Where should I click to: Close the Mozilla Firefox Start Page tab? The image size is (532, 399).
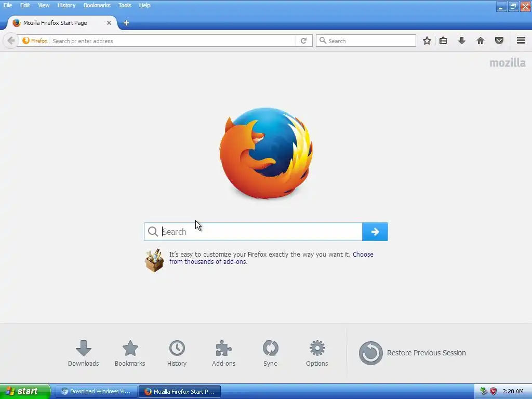[109, 23]
